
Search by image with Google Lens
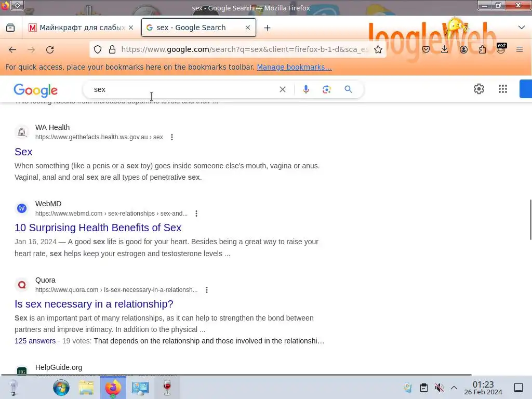326,89
